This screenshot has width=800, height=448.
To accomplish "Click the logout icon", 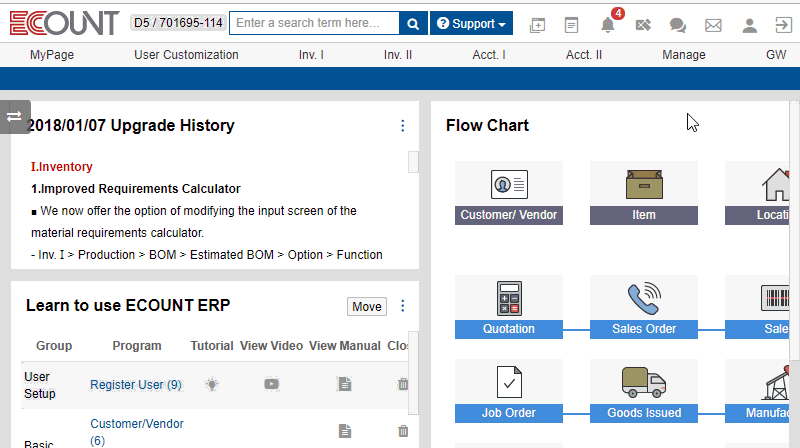I will point(783,24).
